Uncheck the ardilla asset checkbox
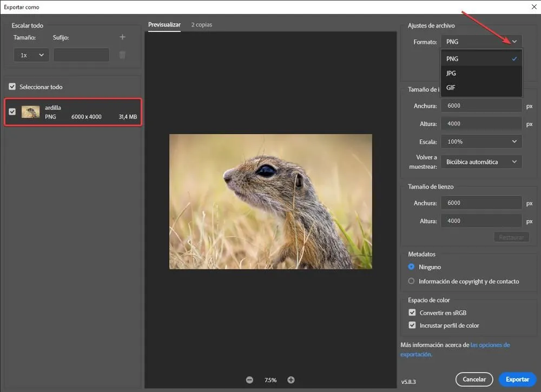The height and width of the screenshot is (392, 541). [12, 112]
